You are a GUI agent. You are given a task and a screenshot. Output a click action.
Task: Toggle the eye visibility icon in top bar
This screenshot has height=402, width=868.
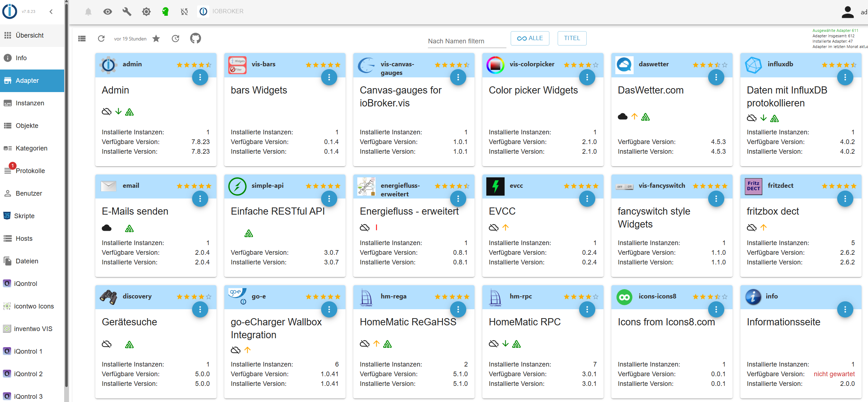click(x=108, y=12)
